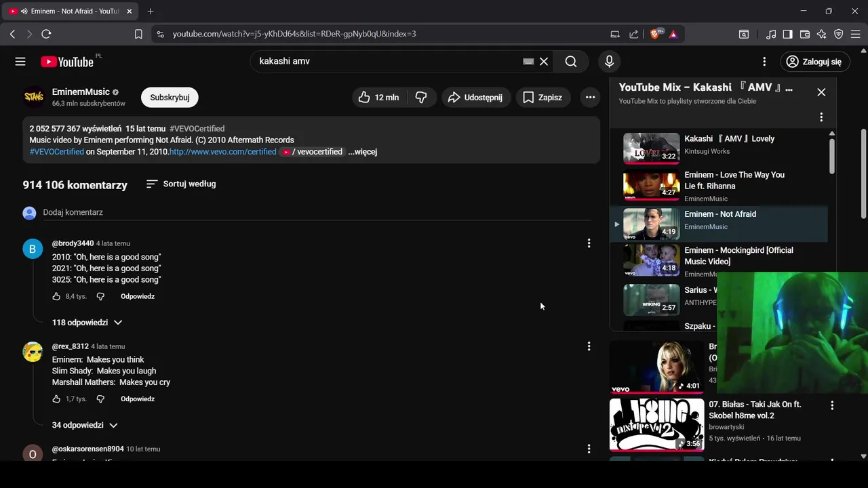The height and width of the screenshot is (488, 868).
Task: Go back in browser
Action: pyautogui.click(x=12, y=34)
